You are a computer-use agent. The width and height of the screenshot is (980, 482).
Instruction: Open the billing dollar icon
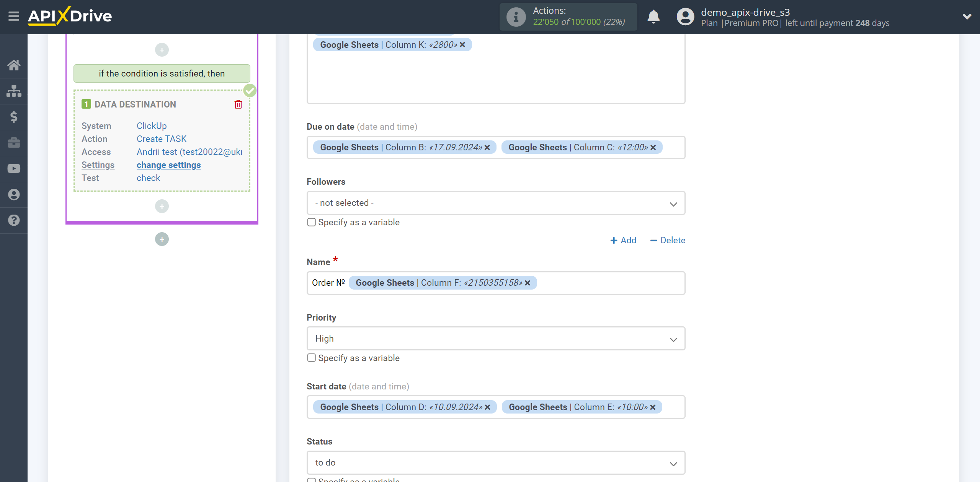(x=14, y=117)
